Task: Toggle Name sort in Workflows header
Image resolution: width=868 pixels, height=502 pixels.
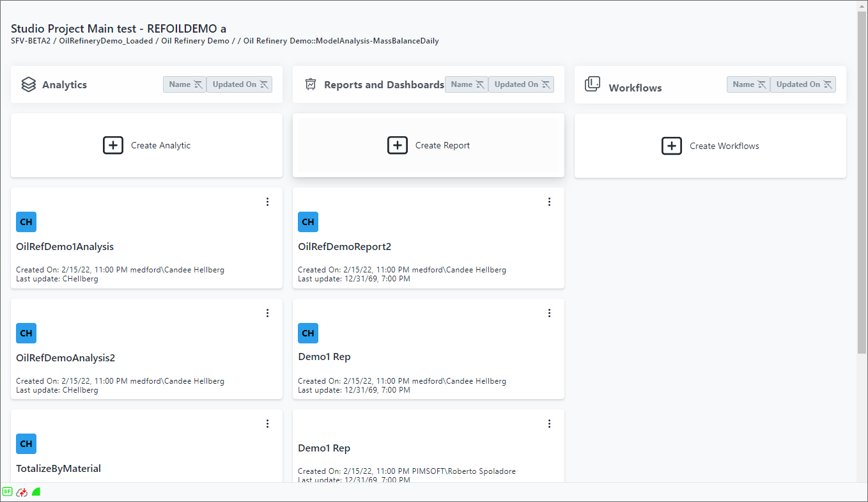Action: 748,84
